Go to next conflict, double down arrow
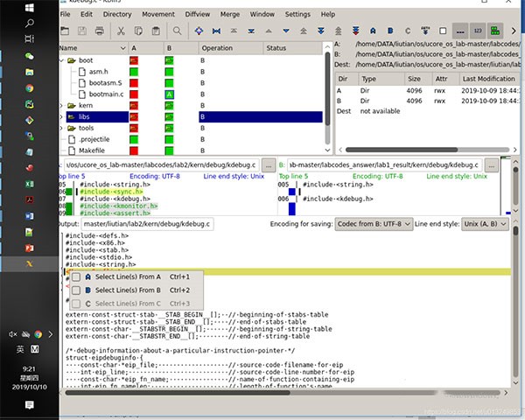The image size is (525, 420). click(321, 31)
